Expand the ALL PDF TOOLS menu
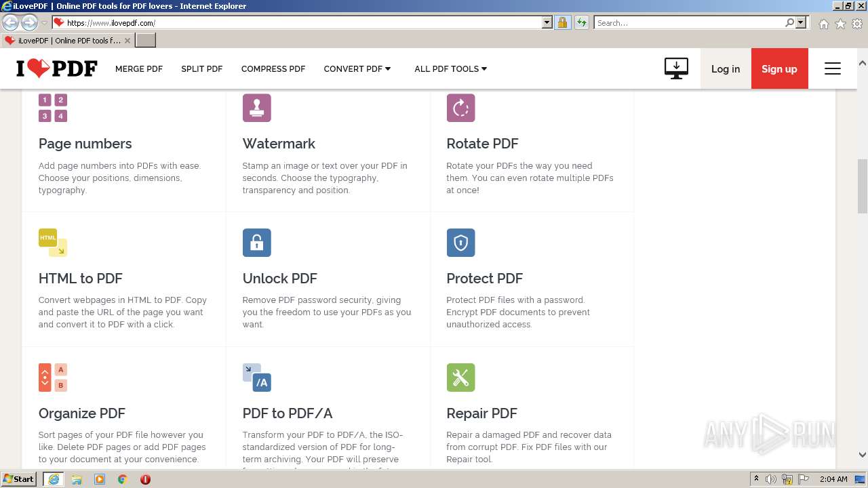Screen dimensions: 868x488 [x=451, y=68]
